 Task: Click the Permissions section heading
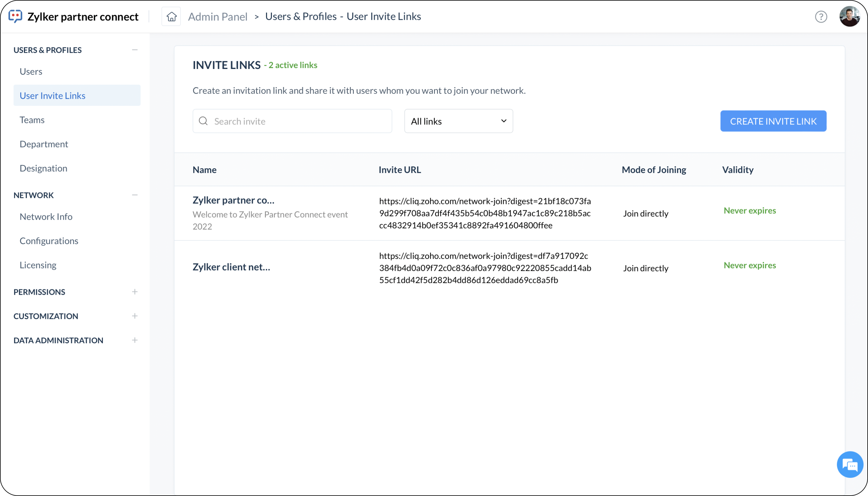pyautogui.click(x=39, y=292)
